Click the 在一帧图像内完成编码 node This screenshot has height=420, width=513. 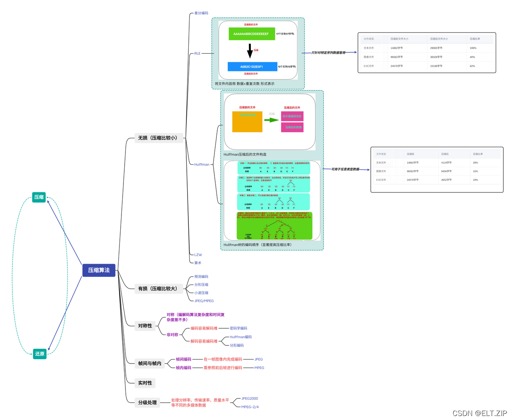(x=223, y=359)
